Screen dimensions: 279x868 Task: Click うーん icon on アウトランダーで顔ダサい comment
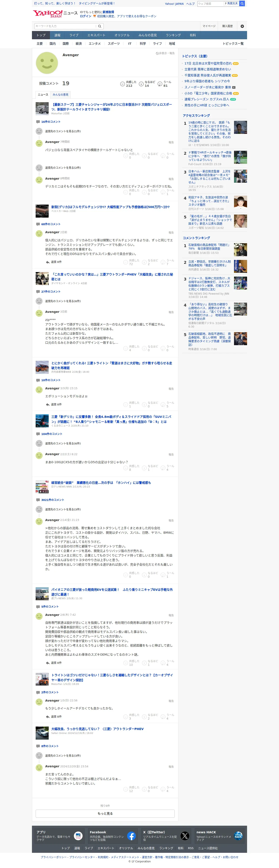pyautogui.click(x=163, y=348)
